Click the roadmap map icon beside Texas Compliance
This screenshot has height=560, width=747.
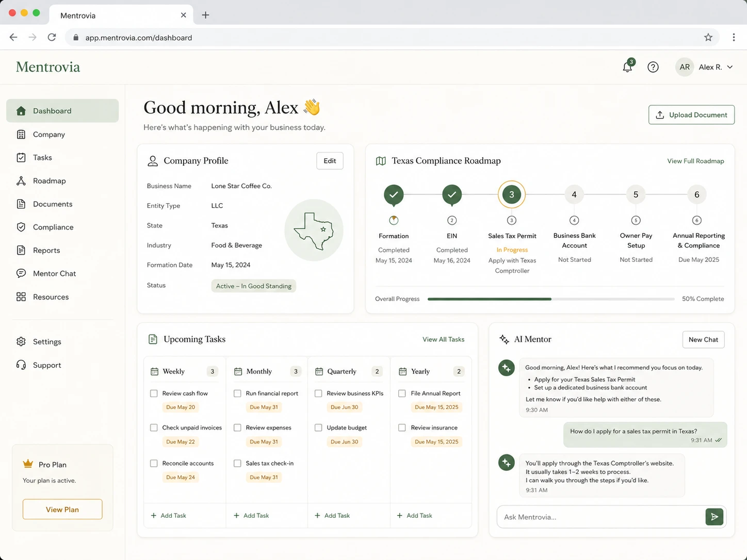(x=381, y=161)
